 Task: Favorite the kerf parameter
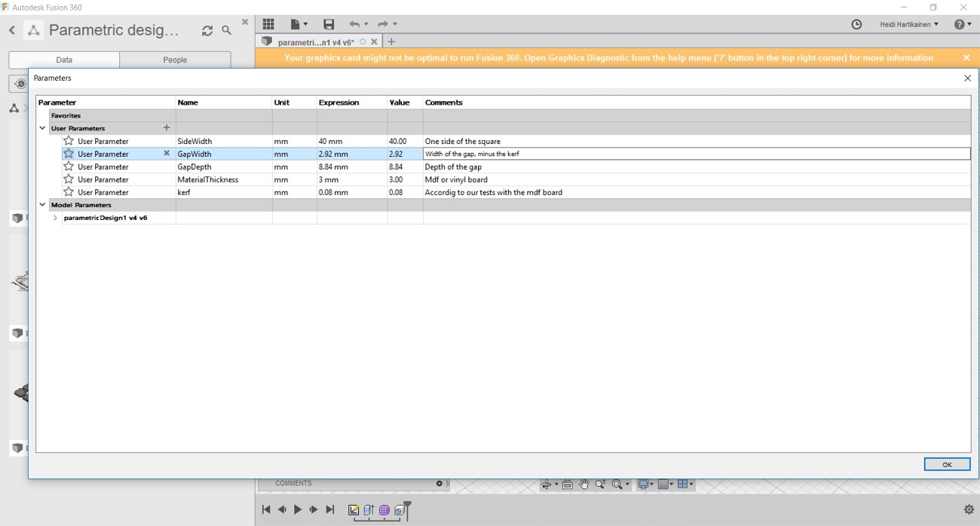[x=69, y=192]
